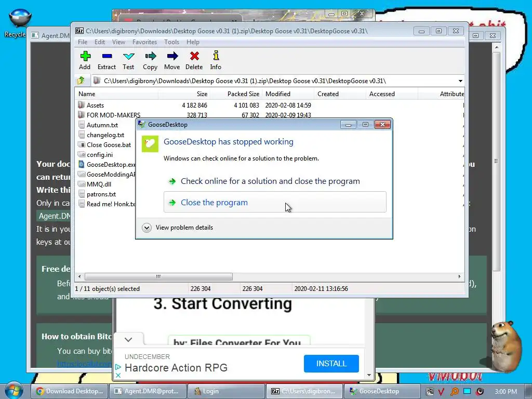Switch to Download Desktop Chrome taskbar item
The width and height of the screenshot is (532, 399).
tap(70, 391)
